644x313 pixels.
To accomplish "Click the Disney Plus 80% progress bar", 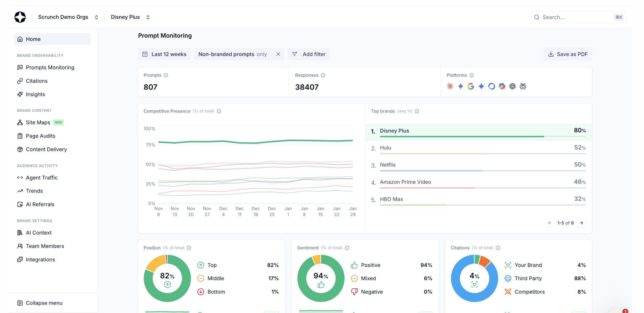I will (x=483, y=137).
